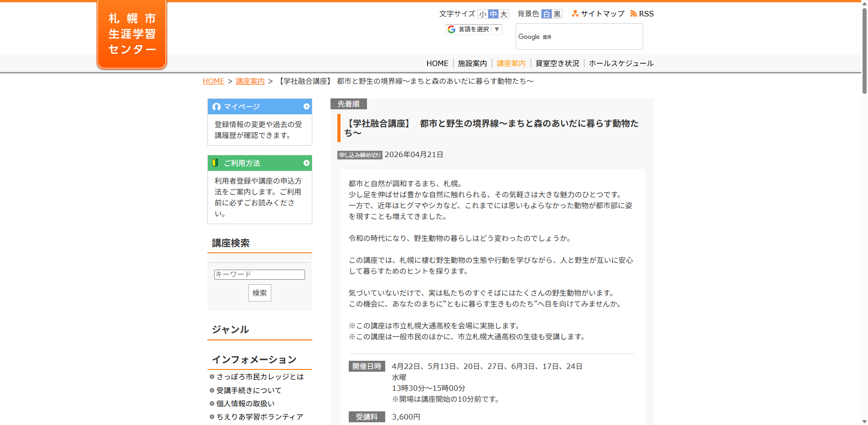The image size is (868, 425).
Task: Open the 講座案内 navigation menu item
Action: [511, 63]
